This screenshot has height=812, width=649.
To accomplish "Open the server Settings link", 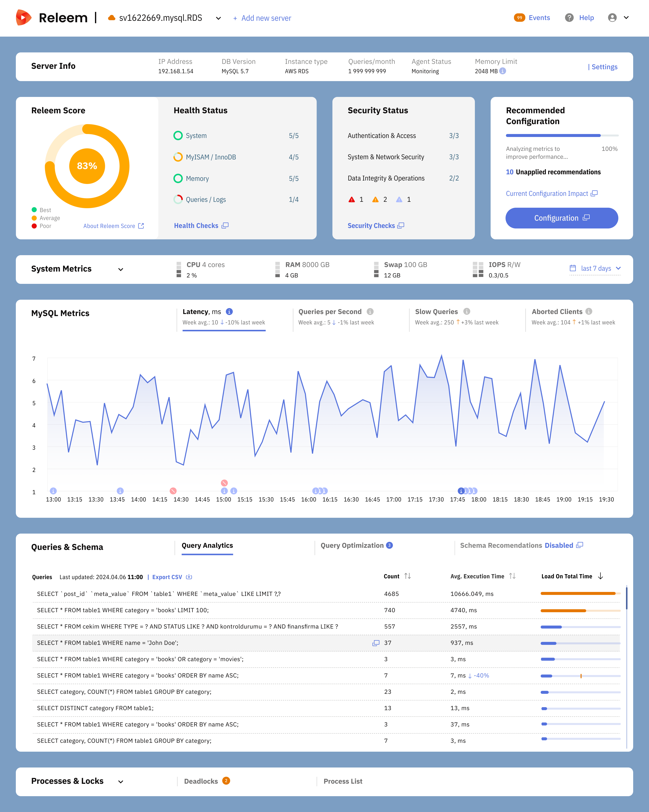I will pos(604,67).
